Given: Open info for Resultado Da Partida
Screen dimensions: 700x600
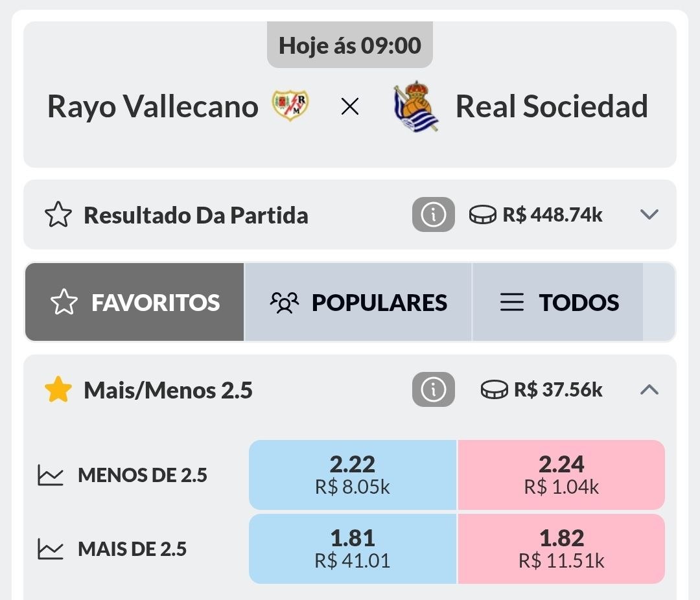Looking at the screenshot, I should (433, 214).
